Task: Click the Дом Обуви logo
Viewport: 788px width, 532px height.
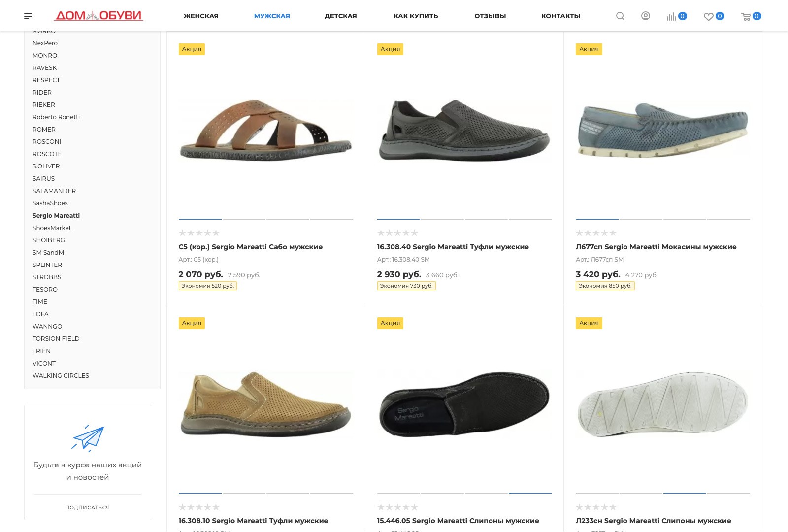Action: click(x=98, y=16)
